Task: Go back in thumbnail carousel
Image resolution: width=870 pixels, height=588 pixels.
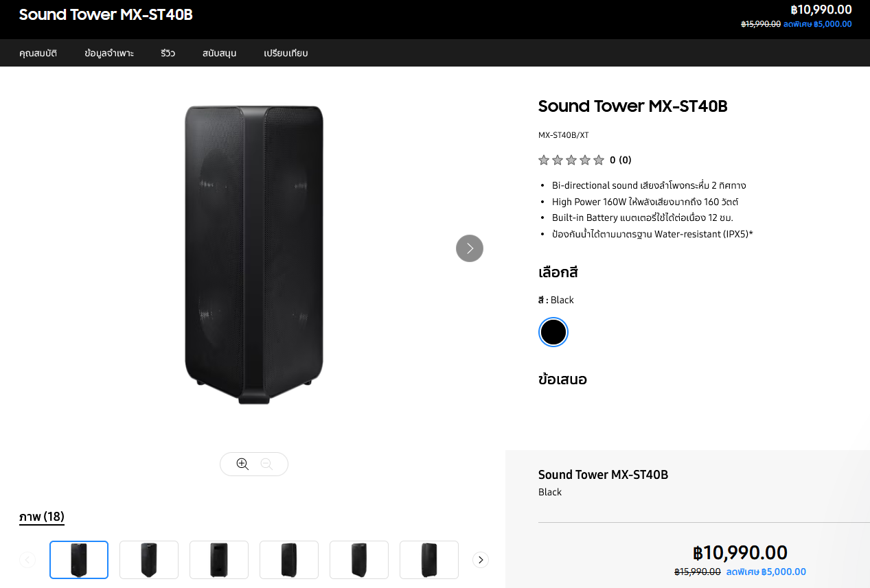Action: 27,560
